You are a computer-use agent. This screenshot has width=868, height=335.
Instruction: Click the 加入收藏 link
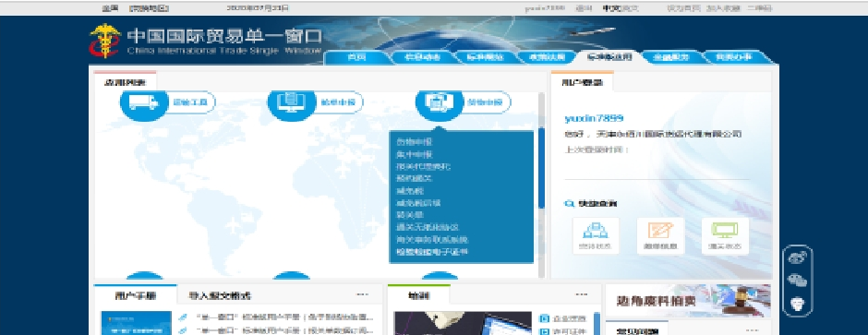(723, 8)
